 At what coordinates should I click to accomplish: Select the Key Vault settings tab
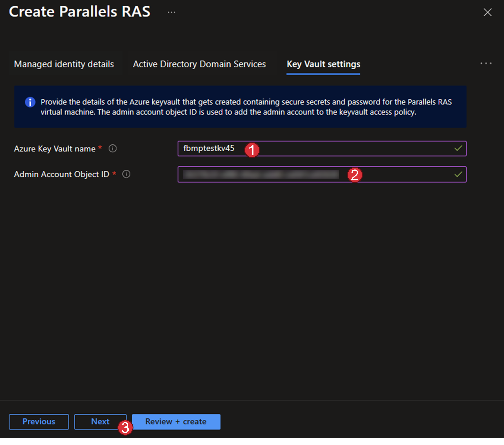pyautogui.click(x=323, y=64)
